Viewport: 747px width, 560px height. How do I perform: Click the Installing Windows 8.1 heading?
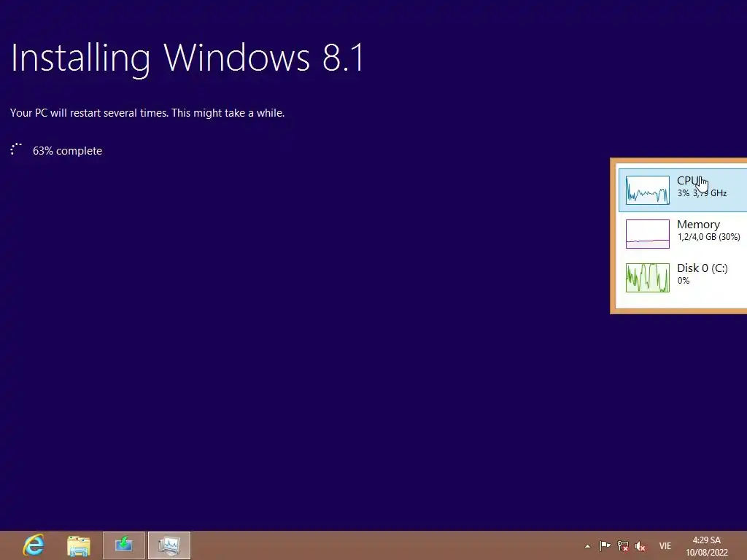(187, 58)
